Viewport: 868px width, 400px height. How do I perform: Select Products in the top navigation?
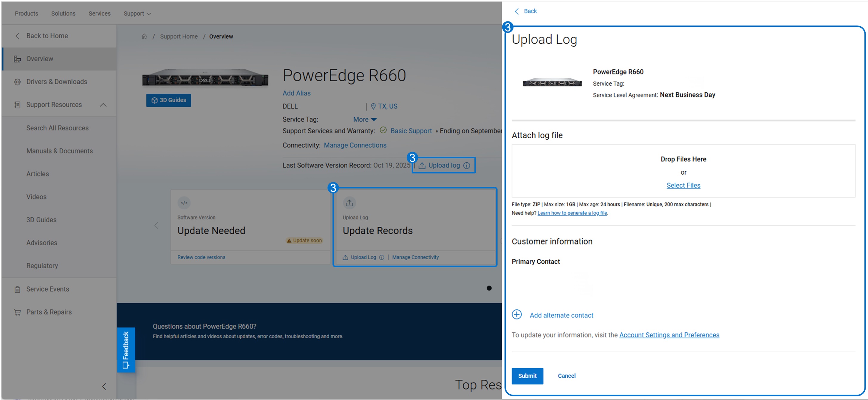pos(26,13)
